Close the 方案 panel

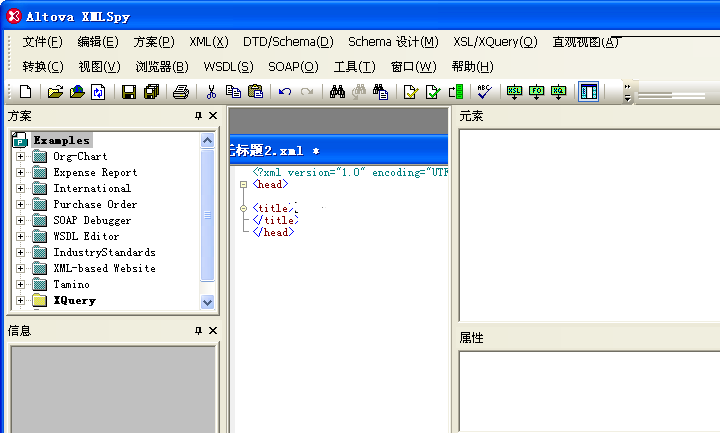pos(213,116)
